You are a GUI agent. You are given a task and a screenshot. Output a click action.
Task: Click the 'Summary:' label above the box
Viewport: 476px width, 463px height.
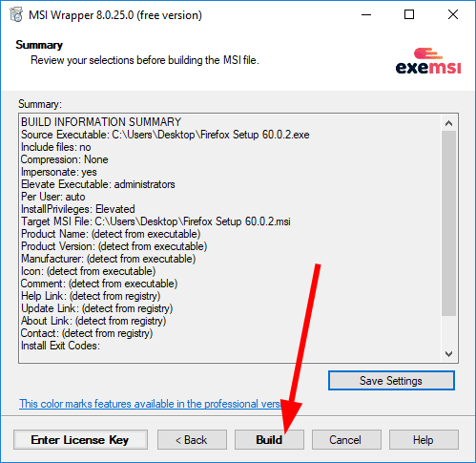tap(40, 104)
